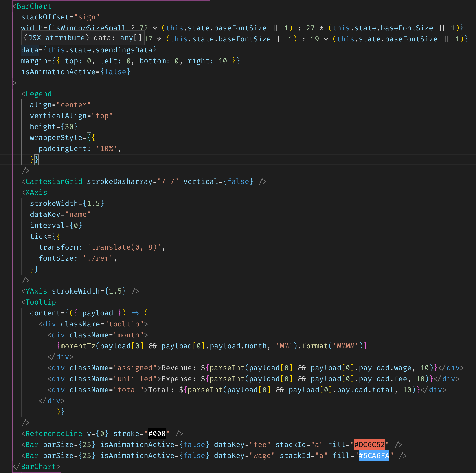Click the Legend component tag

point(38,94)
